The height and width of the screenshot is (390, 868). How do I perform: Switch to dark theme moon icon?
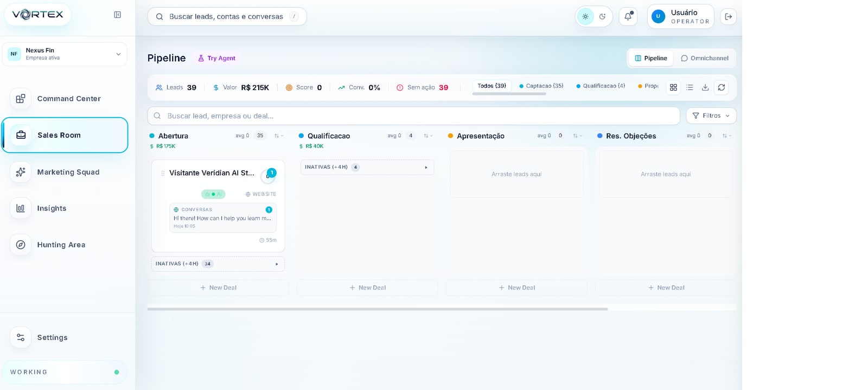602,16
